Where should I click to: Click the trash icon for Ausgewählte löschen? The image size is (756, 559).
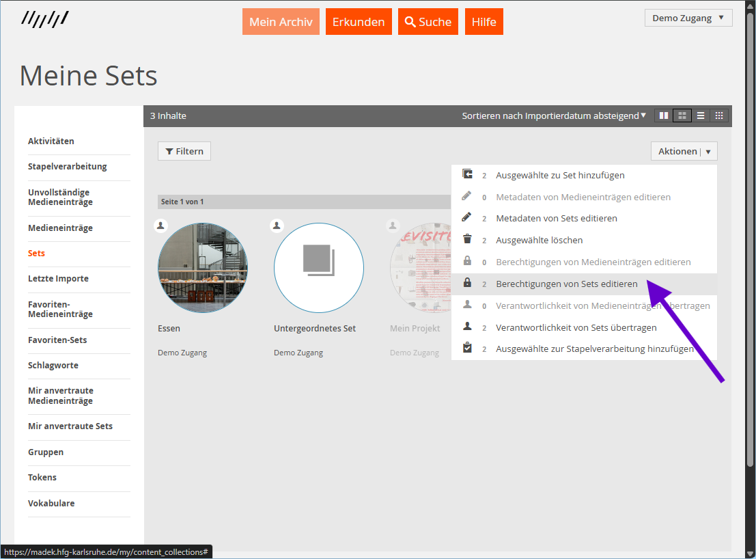[x=467, y=239]
